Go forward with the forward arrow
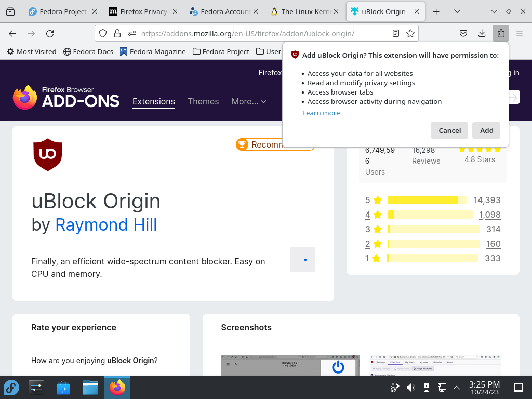Image resolution: width=532 pixels, height=399 pixels. [x=31, y=33]
